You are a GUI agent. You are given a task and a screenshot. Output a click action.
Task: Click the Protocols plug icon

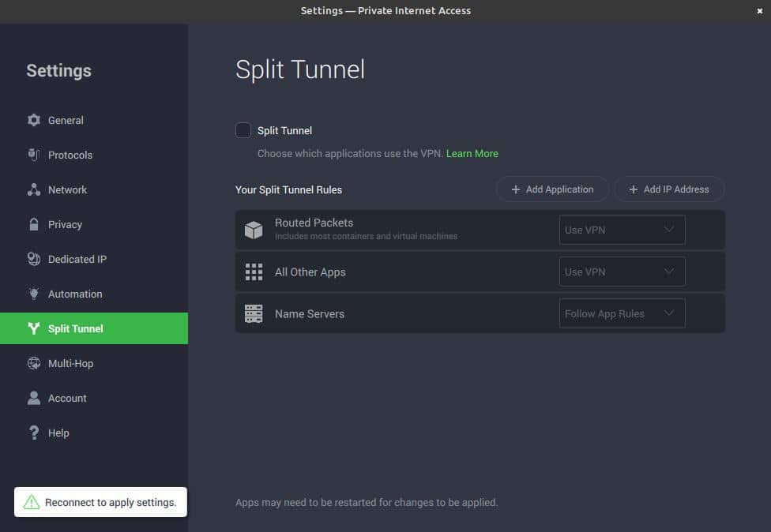click(x=33, y=155)
